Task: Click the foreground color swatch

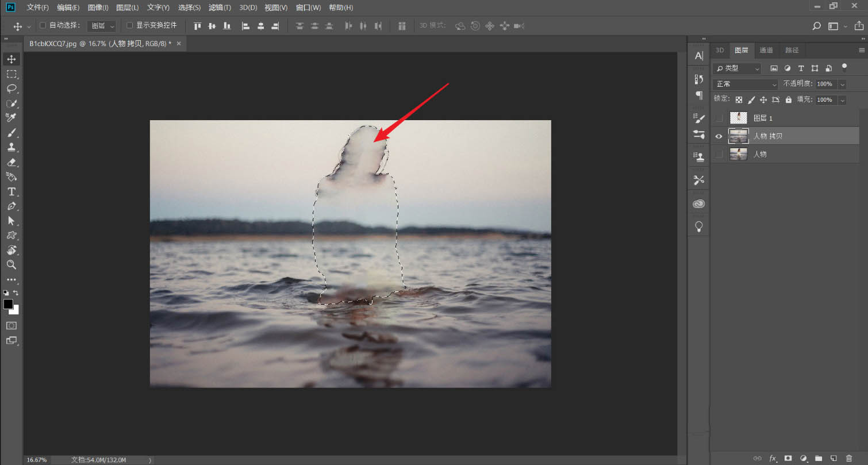Action: (x=8, y=304)
